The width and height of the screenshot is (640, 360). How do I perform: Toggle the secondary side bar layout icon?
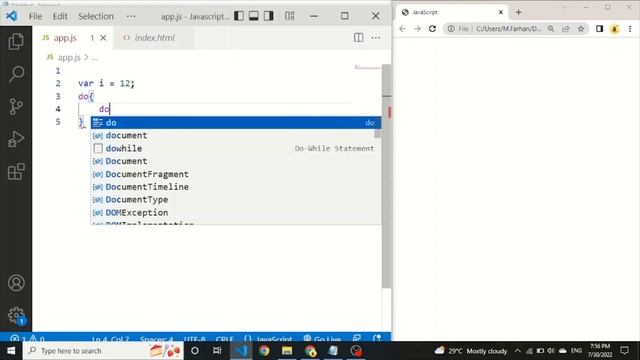click(268, 16)
